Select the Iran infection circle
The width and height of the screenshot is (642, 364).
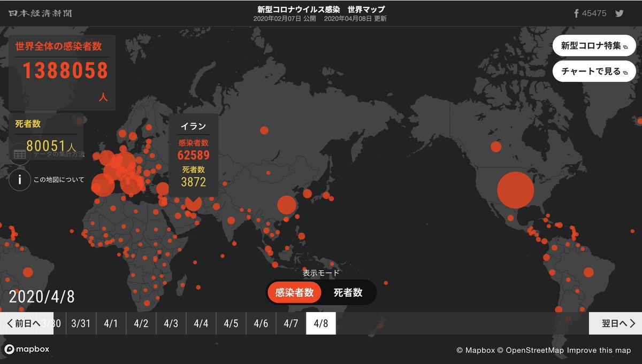tap(193, 202)
